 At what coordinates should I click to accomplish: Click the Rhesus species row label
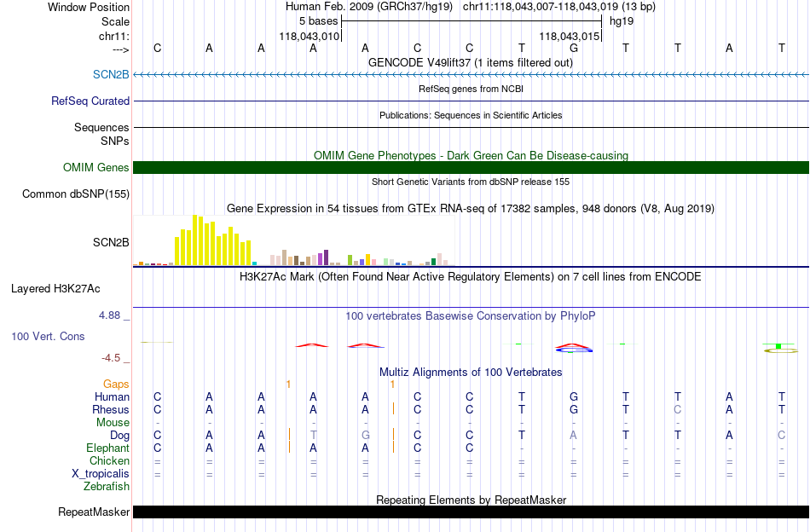(x=111, y=409)
